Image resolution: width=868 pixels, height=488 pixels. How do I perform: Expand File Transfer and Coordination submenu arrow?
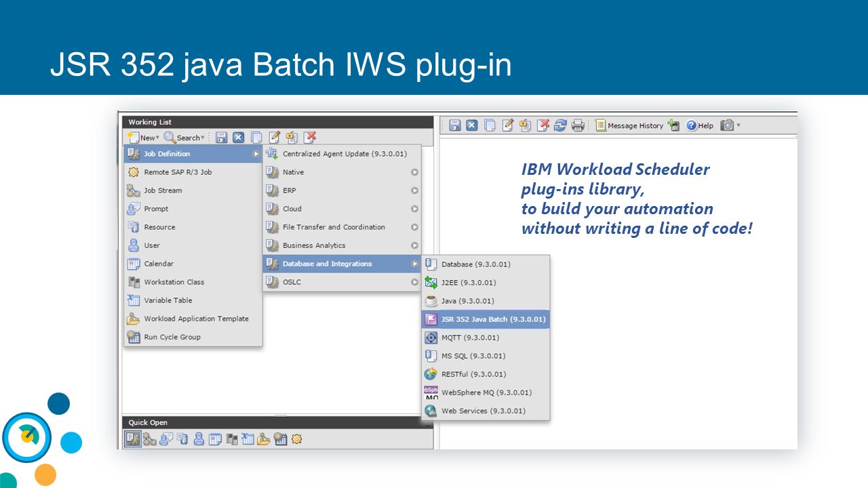click(414, 227)
